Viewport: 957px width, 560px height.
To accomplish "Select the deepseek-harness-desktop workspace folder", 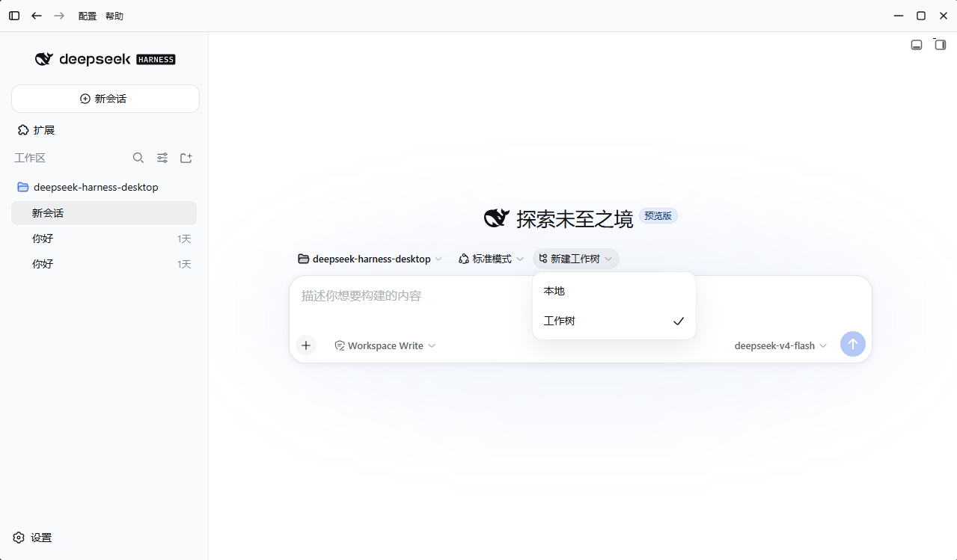I will [104, 187].
